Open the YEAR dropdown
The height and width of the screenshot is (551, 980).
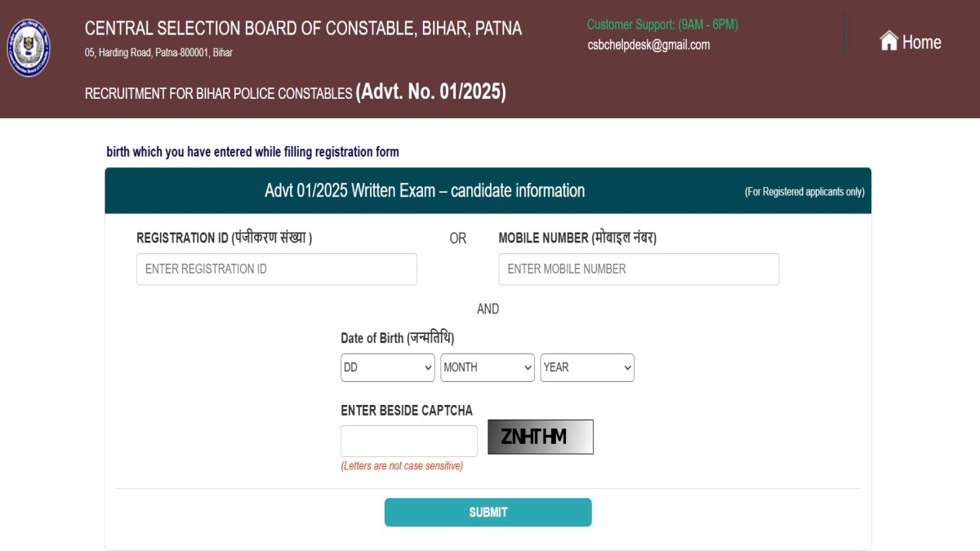(586, 367)
